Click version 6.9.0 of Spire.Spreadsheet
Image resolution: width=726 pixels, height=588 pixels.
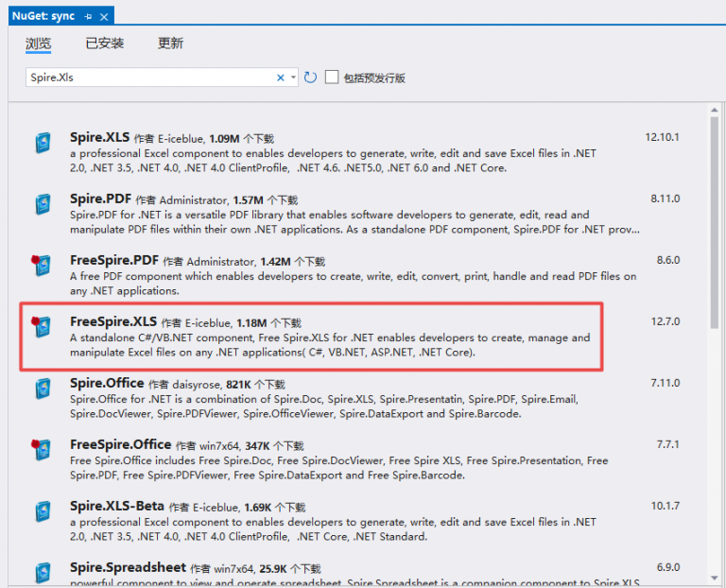(x=668, y=567)
